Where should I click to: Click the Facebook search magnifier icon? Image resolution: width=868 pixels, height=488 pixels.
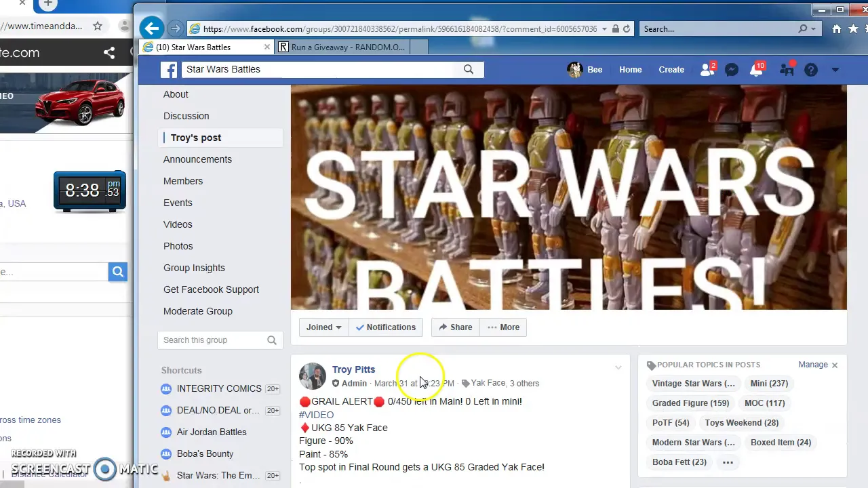click(469, 69)
